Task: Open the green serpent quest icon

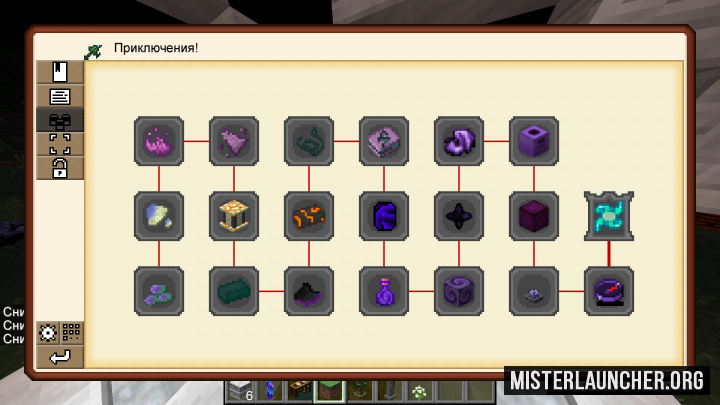Action: [309, 141]
